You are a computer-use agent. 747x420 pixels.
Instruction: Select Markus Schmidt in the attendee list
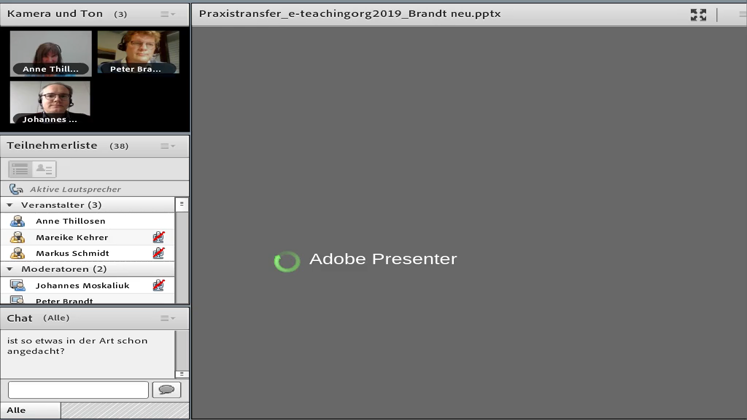(x=72, y=253)
